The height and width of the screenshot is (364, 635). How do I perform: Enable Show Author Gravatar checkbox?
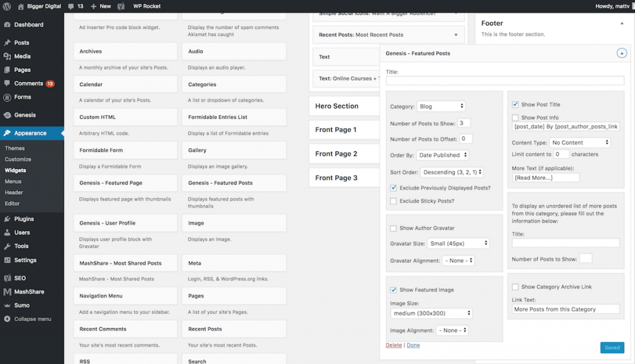393,228
